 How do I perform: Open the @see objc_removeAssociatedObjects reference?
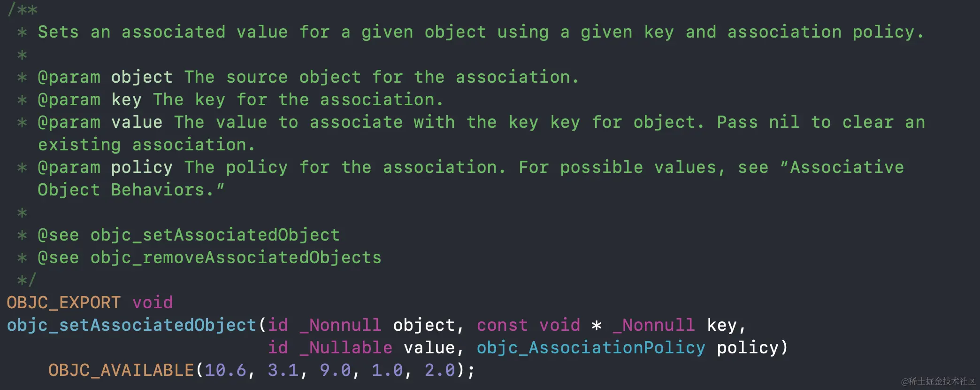coord(236,257)
